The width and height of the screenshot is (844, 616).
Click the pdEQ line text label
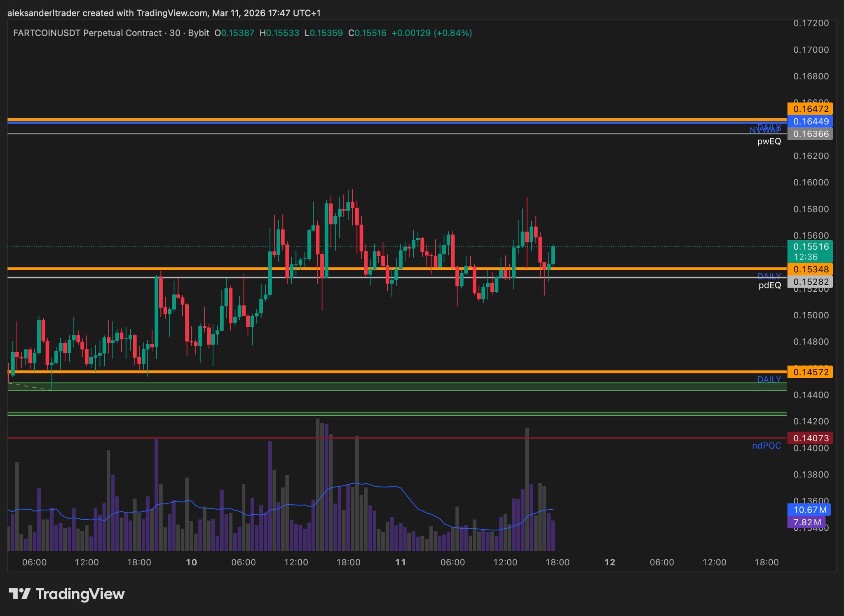click(x=769, y=285)
